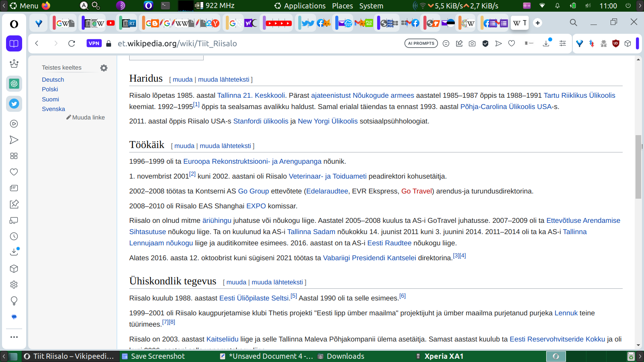Viewport: 644px width, 362px height.
Task: Open the extensions cube in the toolbar
Action: click(x=627, y=43)
